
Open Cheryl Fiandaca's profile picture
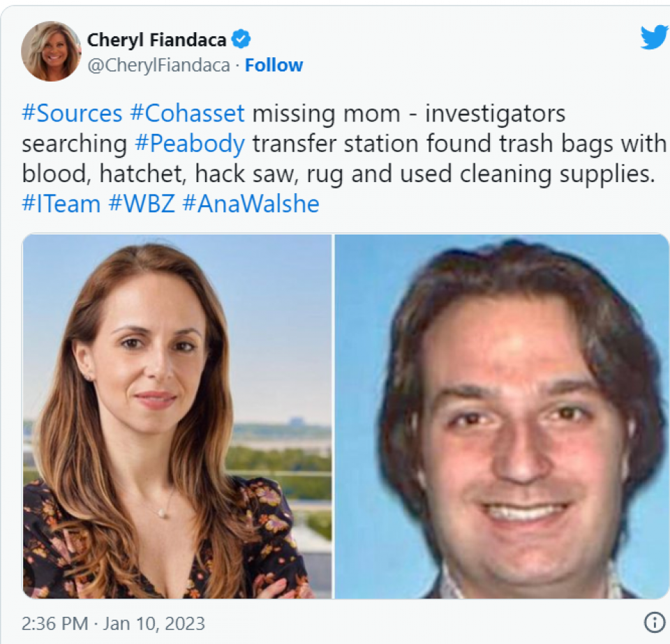[x=51, y=51]
